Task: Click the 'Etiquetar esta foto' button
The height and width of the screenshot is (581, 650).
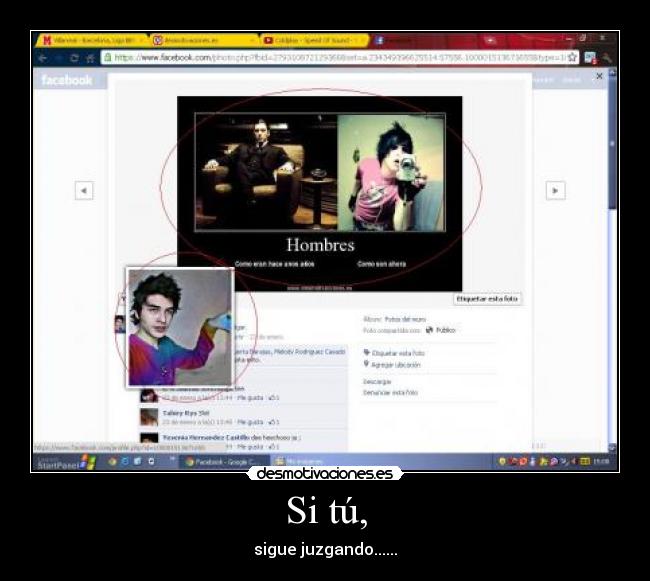Action: click(487, 299)
